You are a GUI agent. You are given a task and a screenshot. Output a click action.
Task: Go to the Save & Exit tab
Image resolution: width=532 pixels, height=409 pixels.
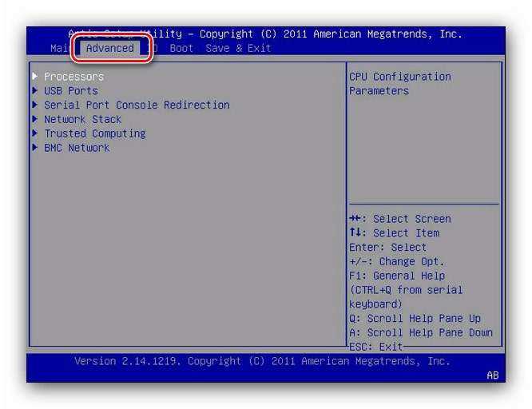tap(238, 48)
